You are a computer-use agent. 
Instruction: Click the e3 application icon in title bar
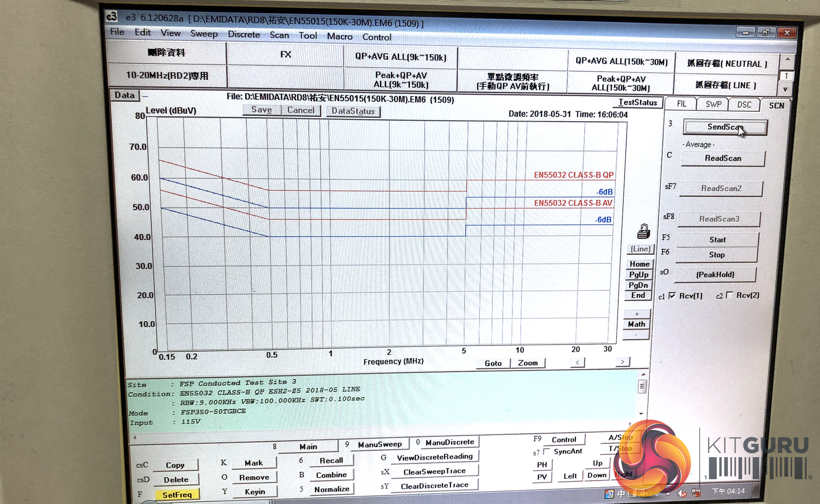[x=112, y=16]
